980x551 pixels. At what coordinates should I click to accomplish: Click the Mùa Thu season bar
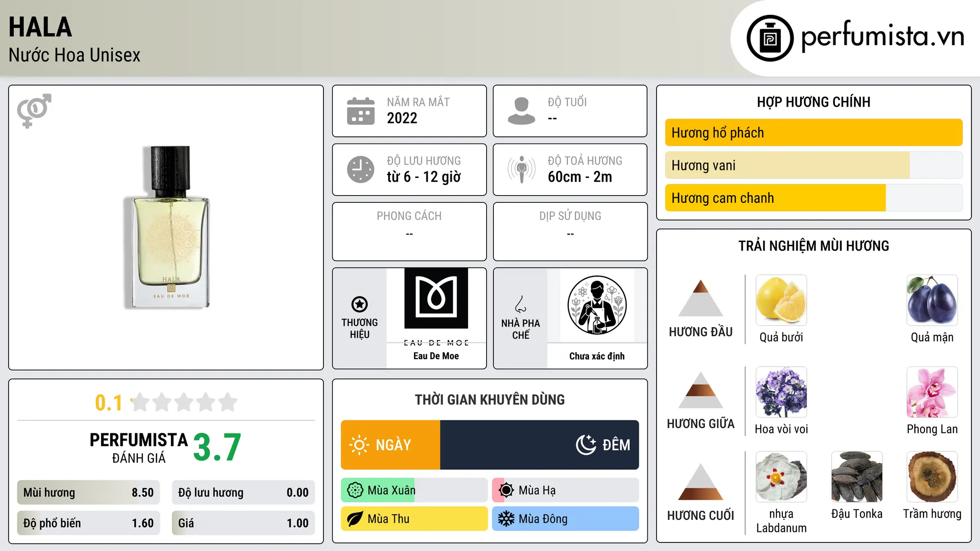(414, 519)
